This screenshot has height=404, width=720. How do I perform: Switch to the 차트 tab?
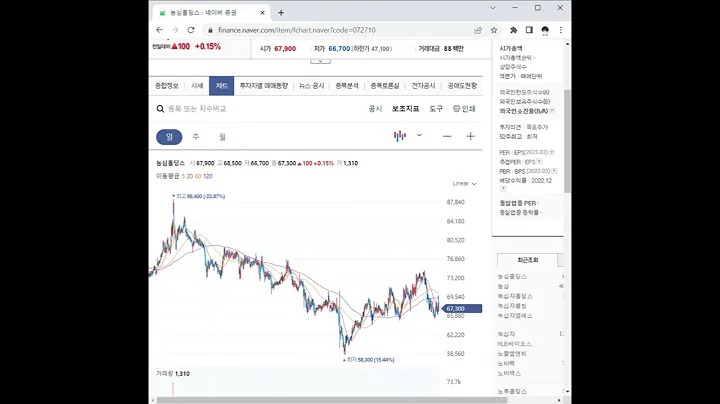pos(221,86)
